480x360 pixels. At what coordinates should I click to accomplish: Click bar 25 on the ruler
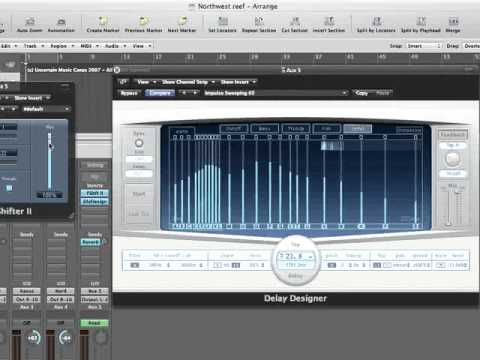[x=222, y=57]
